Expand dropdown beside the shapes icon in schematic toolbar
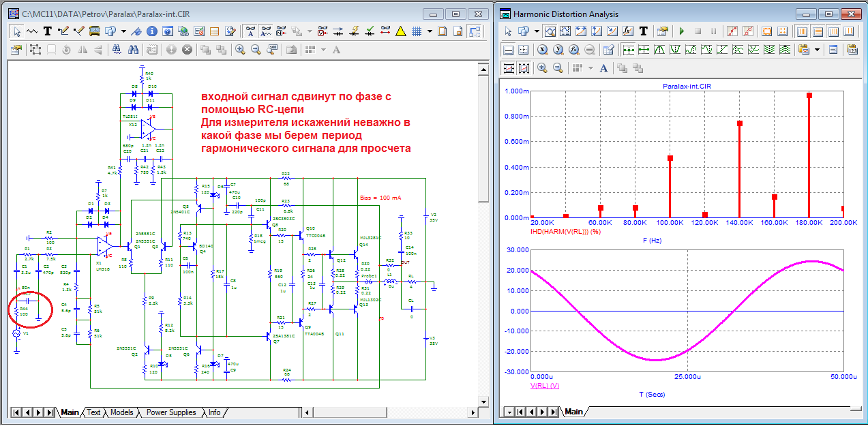 click(x=123, y=31)
